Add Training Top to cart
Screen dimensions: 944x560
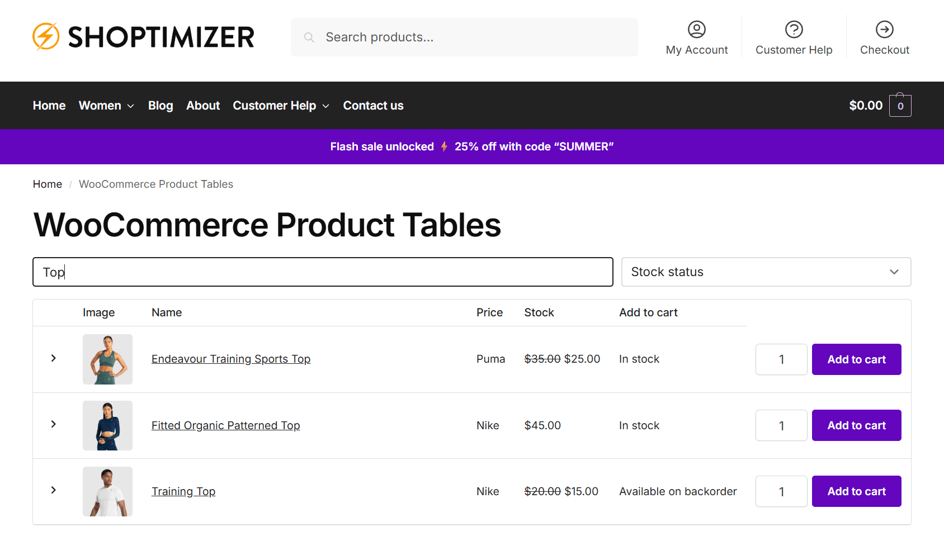point(856,491)
